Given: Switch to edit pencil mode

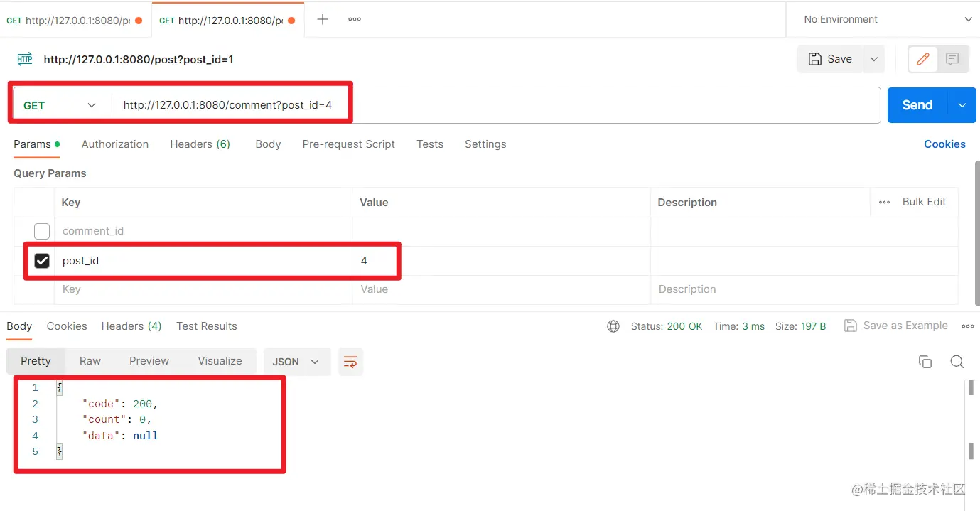Looking at the screenshot, I should click(x=923, y=59).
